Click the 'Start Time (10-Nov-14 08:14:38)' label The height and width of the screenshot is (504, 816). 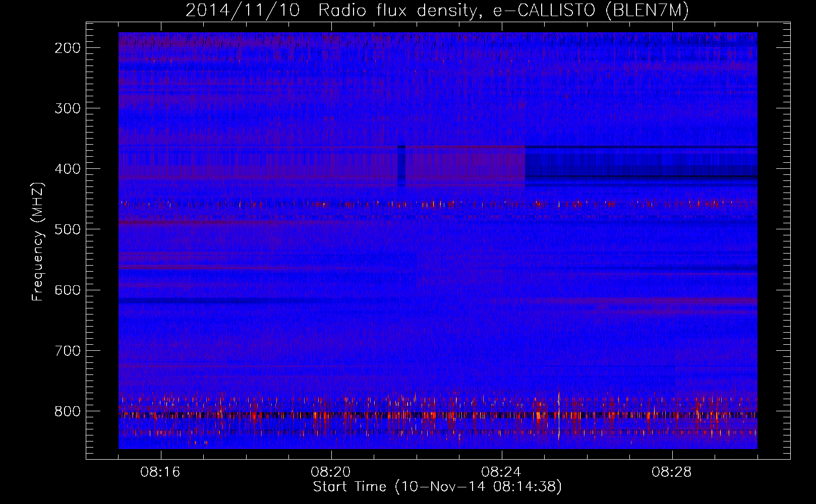[437, 487]
